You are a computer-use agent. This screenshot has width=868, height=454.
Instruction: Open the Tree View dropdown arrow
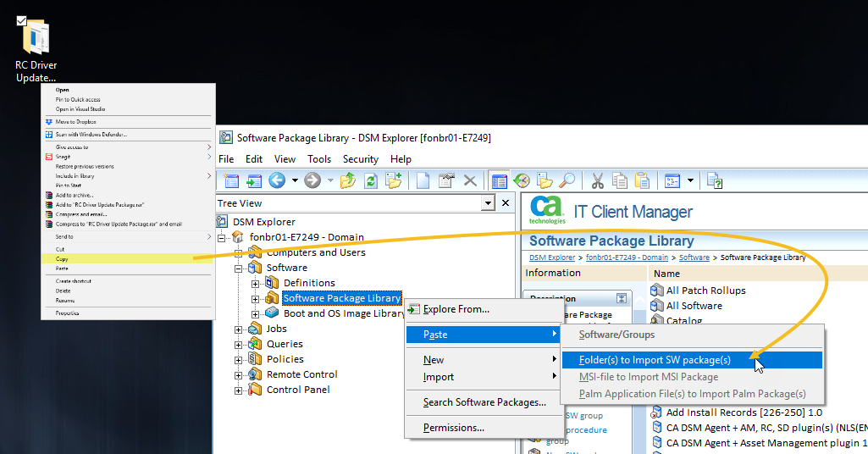487,203
